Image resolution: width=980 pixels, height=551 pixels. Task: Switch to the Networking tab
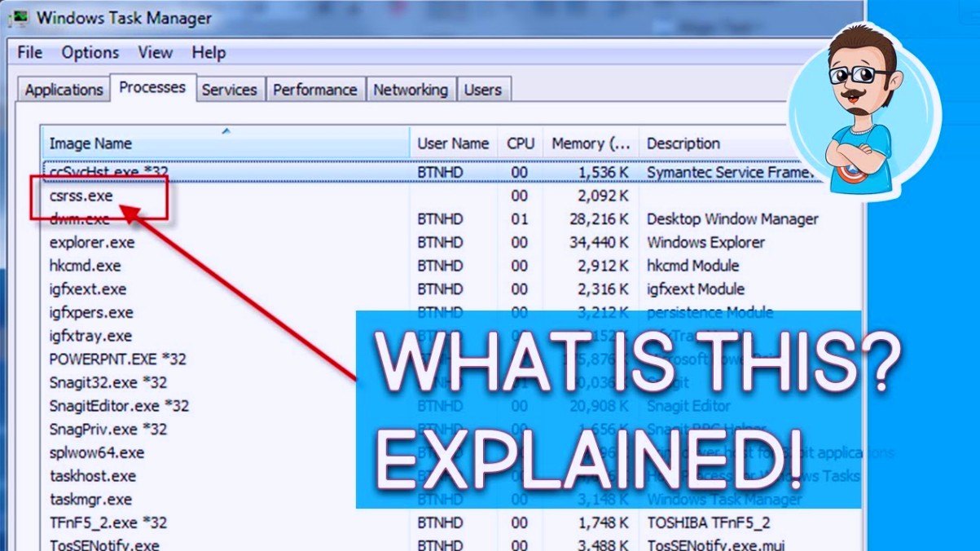coord(411,90)
